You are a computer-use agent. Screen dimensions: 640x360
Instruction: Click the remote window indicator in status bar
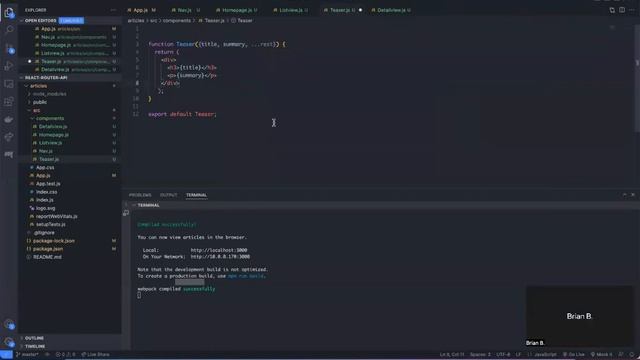tap(6, 355)
